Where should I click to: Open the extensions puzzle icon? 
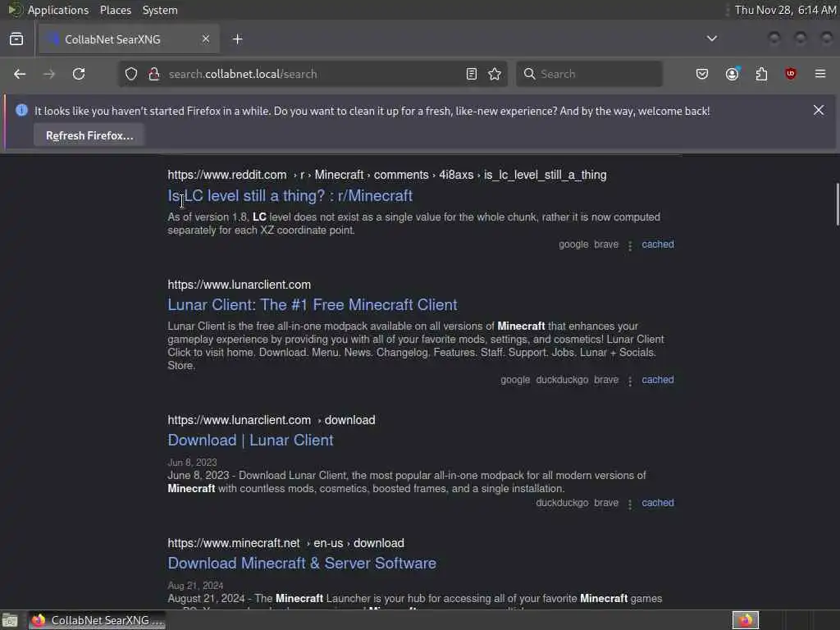[761, 74]
